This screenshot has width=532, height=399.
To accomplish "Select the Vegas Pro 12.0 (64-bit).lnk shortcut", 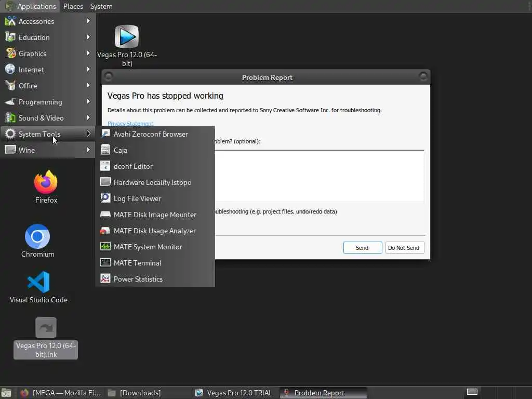I will pyautogui.click(x=46, y=338).
